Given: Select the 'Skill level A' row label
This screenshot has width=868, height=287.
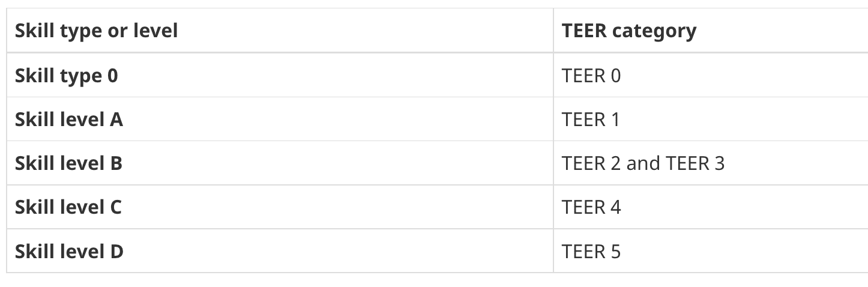Looking at the screenshot, I should pyautogui.click(x=69, y=119).
